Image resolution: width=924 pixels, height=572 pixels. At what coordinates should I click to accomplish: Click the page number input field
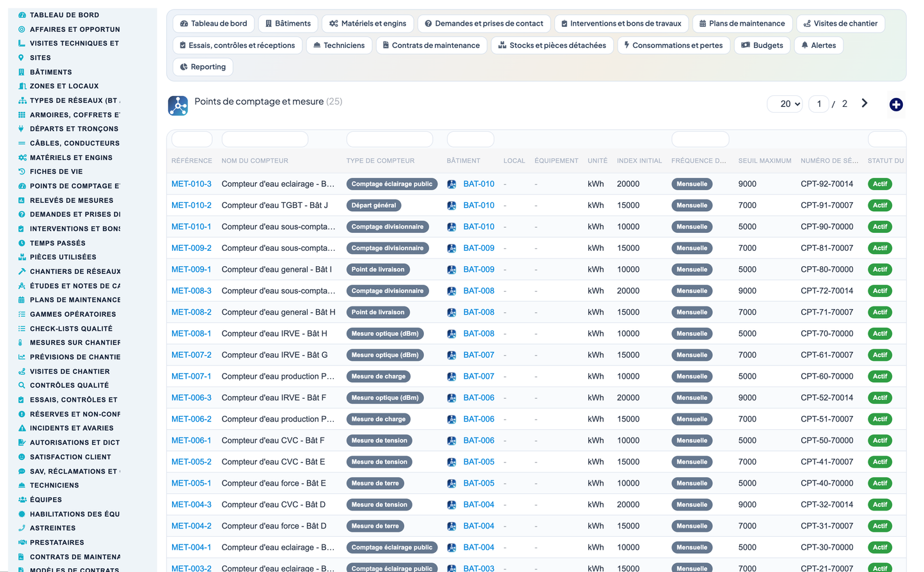click(x=819, y=104)
